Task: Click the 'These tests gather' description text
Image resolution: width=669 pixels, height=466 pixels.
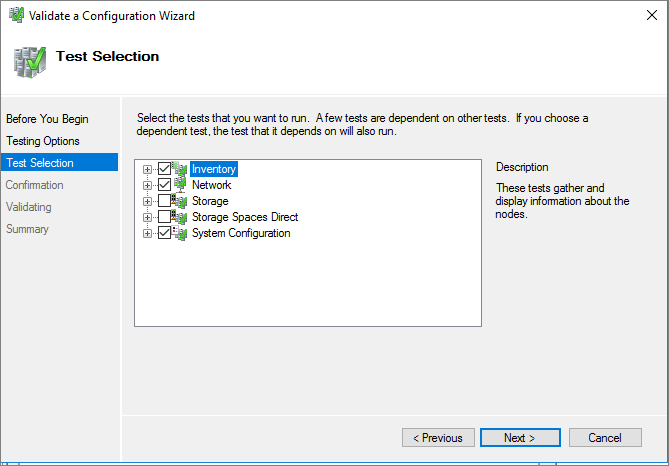Action: coord(562,201)
